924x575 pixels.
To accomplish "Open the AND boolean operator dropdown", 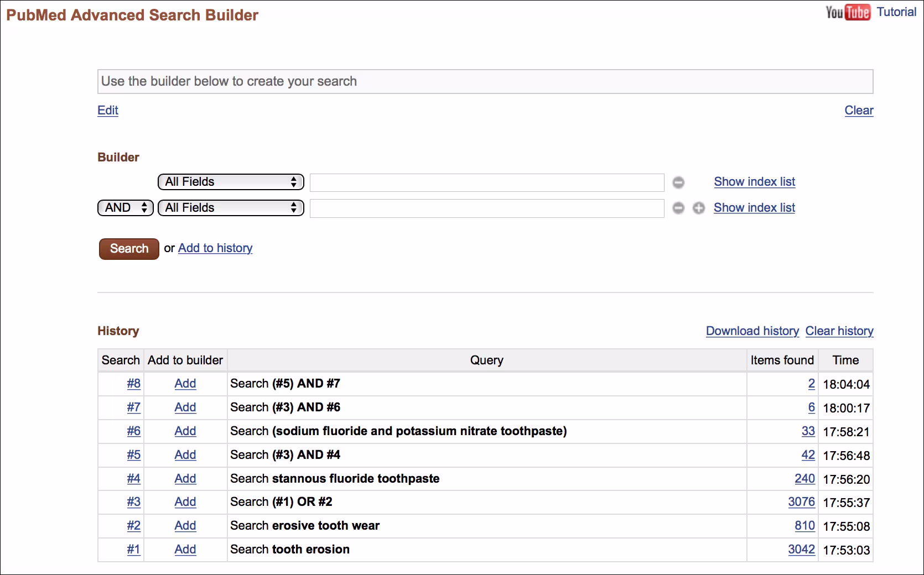I will [x=124, y=208].
